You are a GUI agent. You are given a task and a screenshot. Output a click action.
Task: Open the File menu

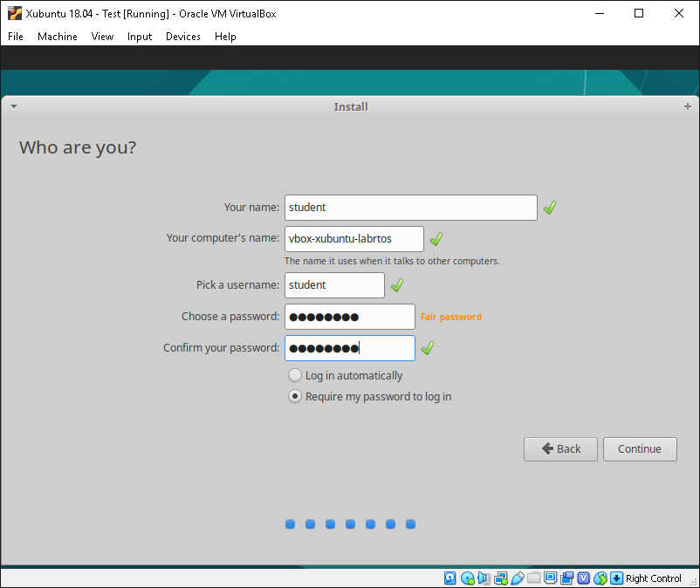(16, 37)
